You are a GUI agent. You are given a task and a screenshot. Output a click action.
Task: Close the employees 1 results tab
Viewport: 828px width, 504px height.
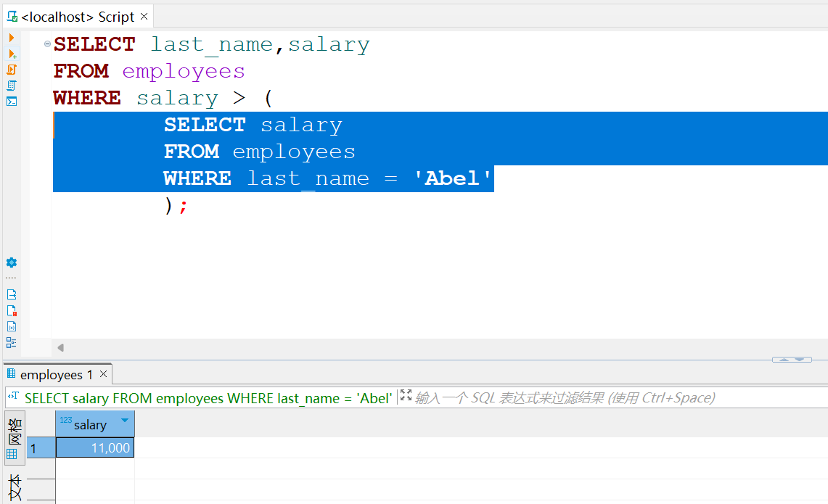(x=103, y=374)
